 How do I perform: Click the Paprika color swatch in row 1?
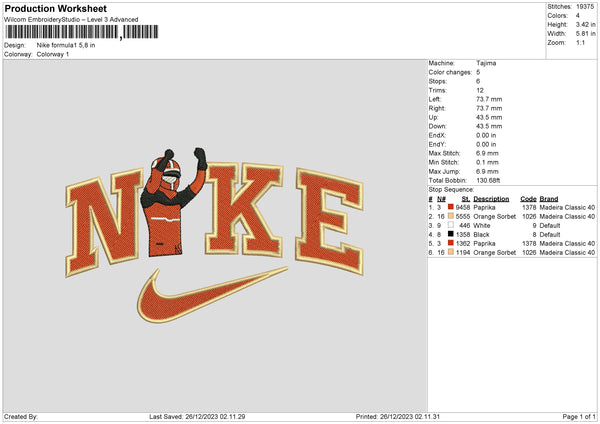450,207
